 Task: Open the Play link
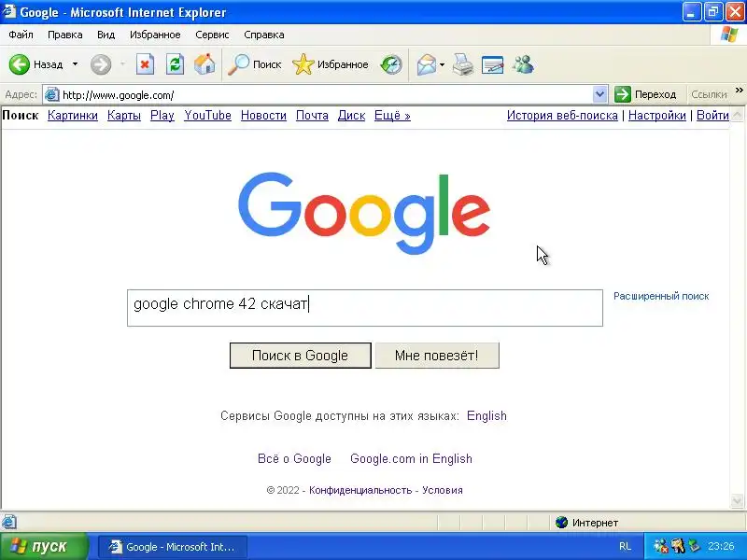(x=162, y=115)
